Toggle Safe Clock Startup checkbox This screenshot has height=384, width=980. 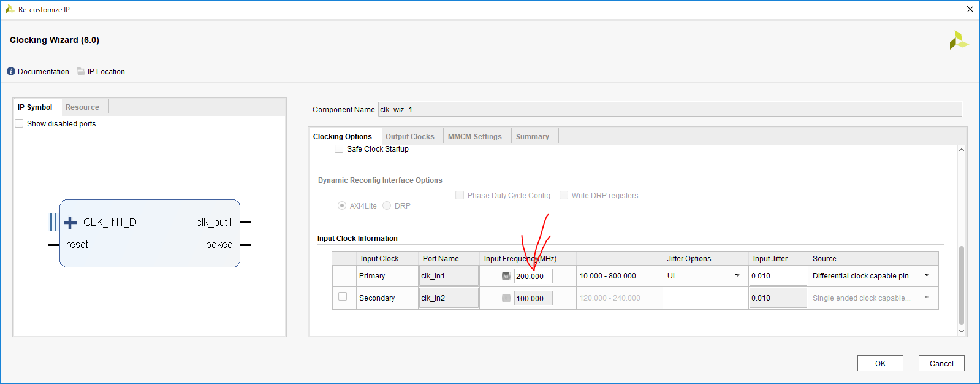point(339,149)
